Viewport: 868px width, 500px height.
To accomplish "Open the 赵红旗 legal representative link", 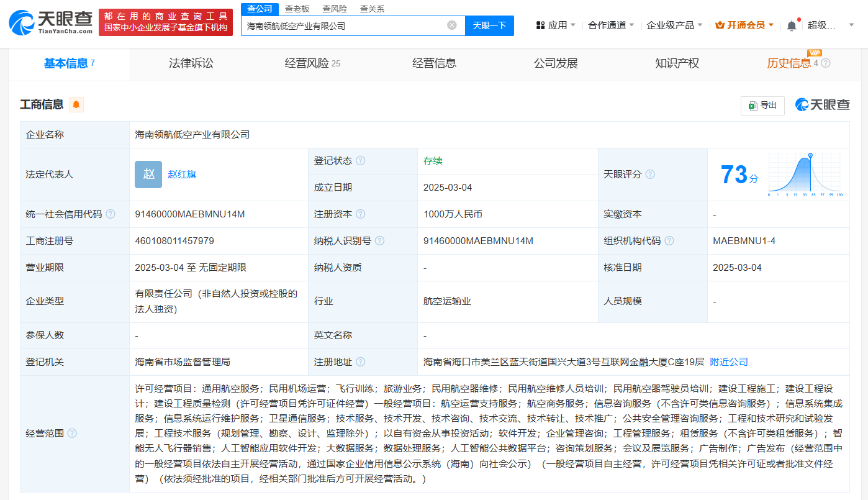I will tap(182, 175).
